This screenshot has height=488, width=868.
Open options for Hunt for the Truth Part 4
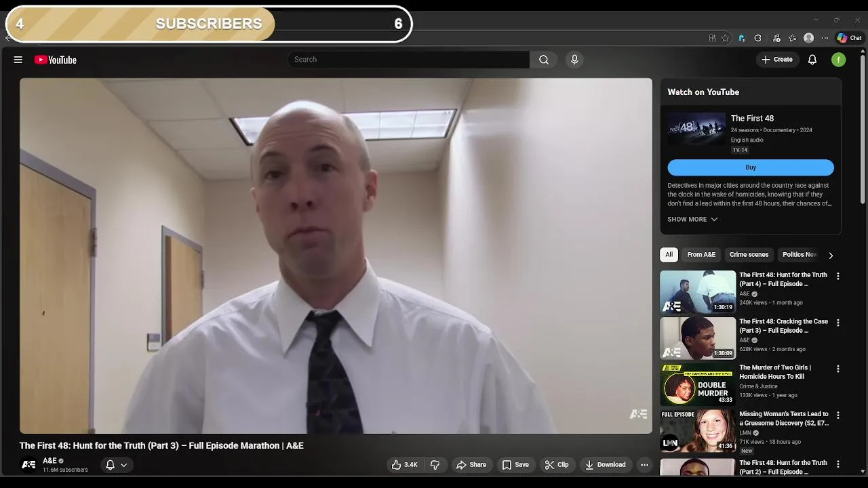click(838, 277)
